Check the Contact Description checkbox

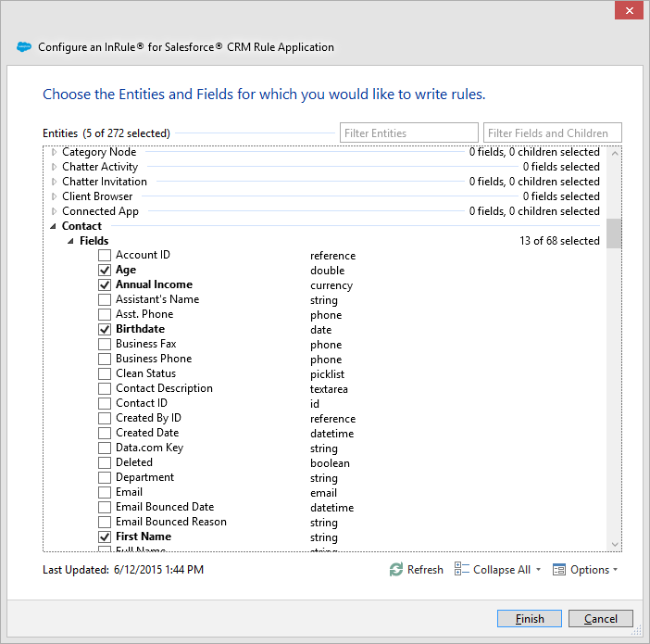point(105,389)
